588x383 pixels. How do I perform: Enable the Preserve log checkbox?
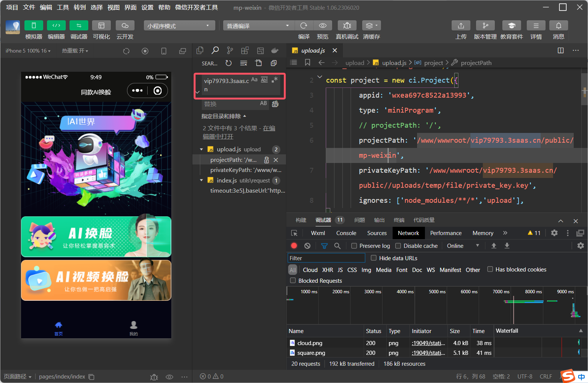(x=354, y=246)
